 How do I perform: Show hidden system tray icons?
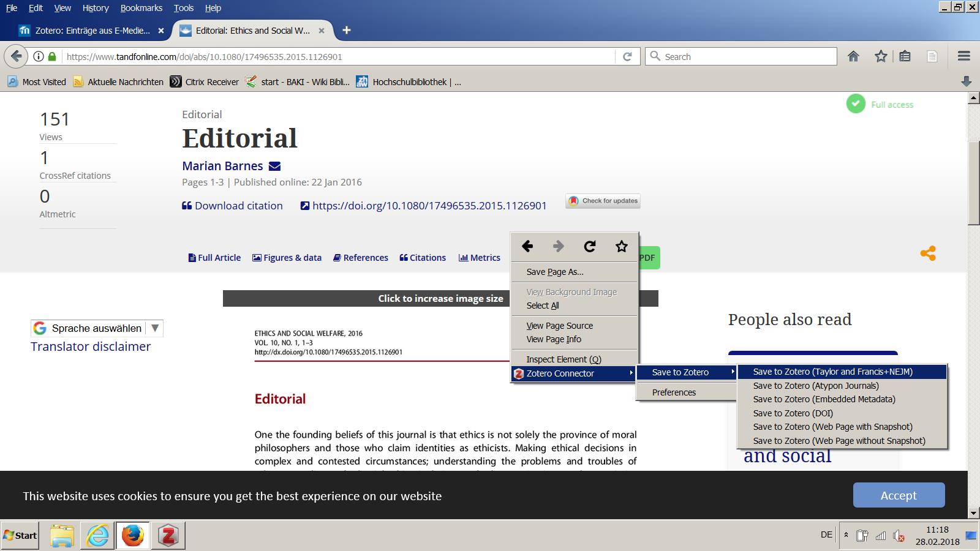coord(846,536)
